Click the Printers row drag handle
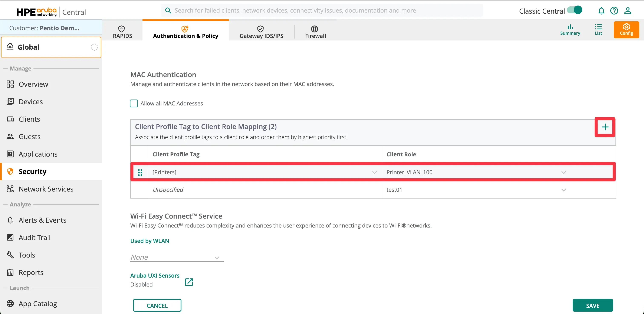 pos(140,172)
